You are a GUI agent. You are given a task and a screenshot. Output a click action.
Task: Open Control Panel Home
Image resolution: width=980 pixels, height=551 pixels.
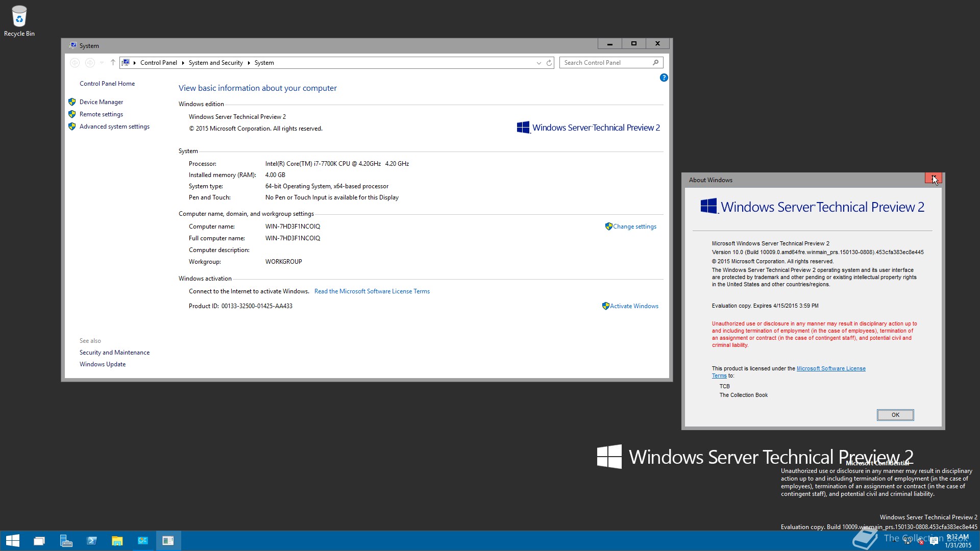pos(107,84)
